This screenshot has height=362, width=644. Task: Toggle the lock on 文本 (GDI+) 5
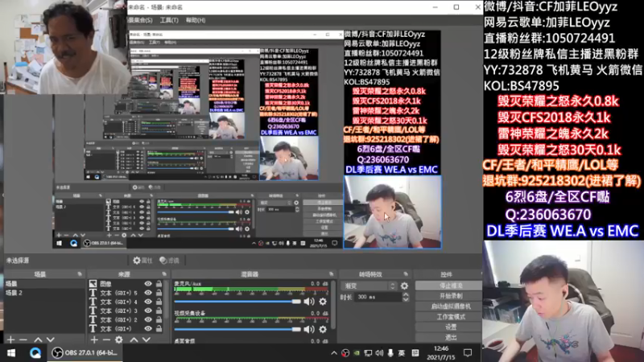point(159,293)
